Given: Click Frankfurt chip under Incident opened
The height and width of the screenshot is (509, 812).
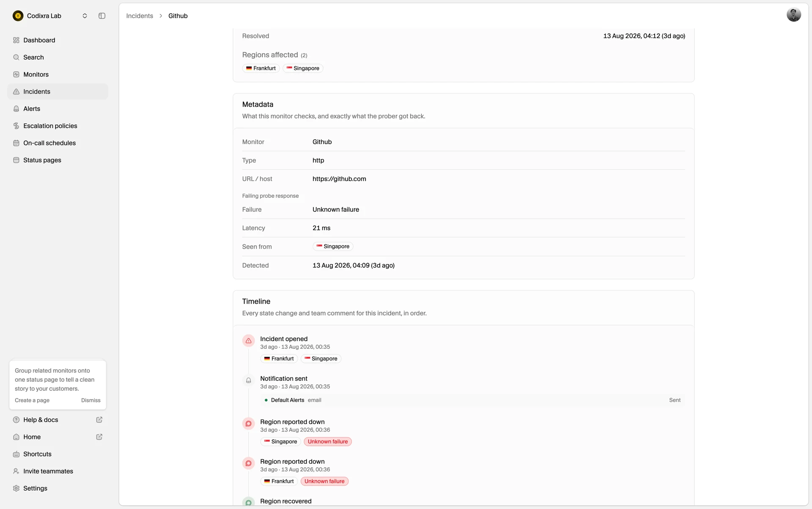Looking at the screenshot, I should (279, 358).
